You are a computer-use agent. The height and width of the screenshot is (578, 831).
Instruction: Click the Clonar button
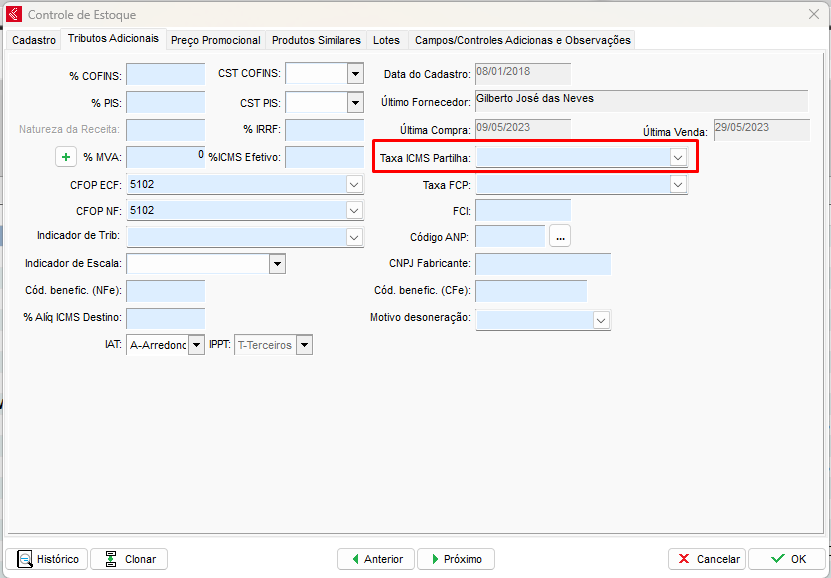tap(131, 559)
